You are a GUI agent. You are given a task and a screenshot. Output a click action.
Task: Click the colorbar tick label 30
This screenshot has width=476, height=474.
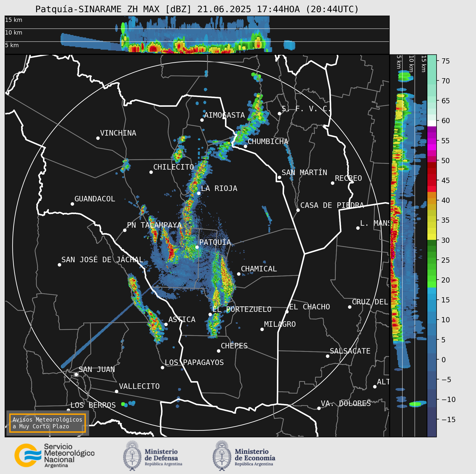tap(446, 240)
